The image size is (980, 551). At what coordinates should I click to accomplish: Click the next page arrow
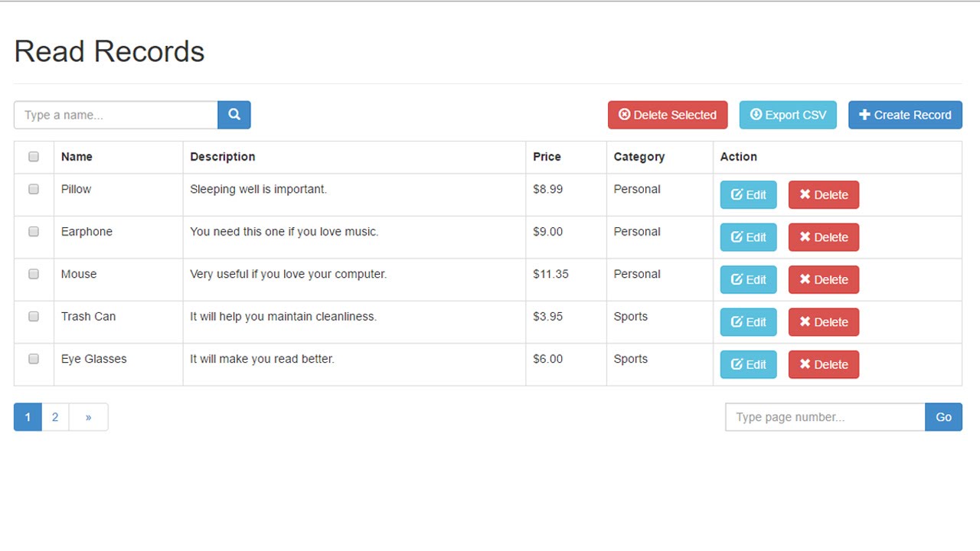(89, 417)
